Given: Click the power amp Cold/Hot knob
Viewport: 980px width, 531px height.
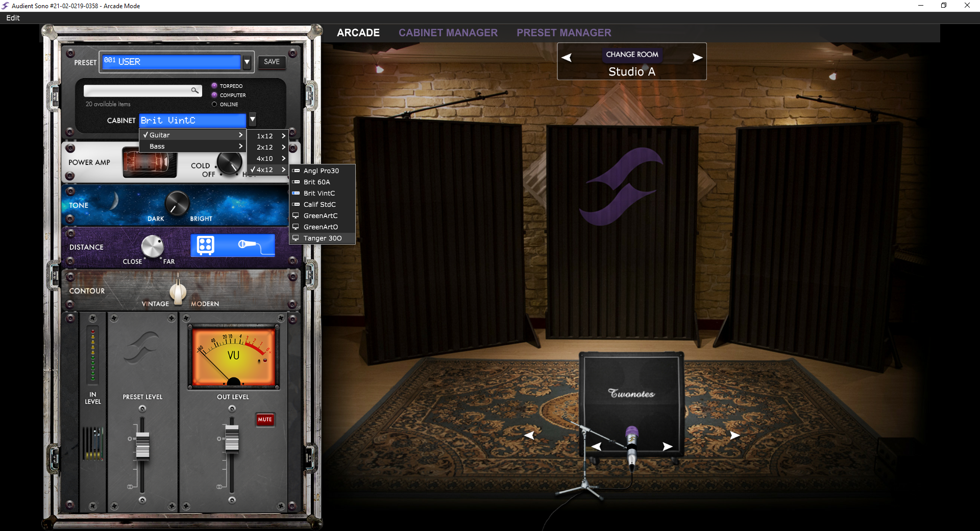Looking at the screenshot, I should point(230,163).
